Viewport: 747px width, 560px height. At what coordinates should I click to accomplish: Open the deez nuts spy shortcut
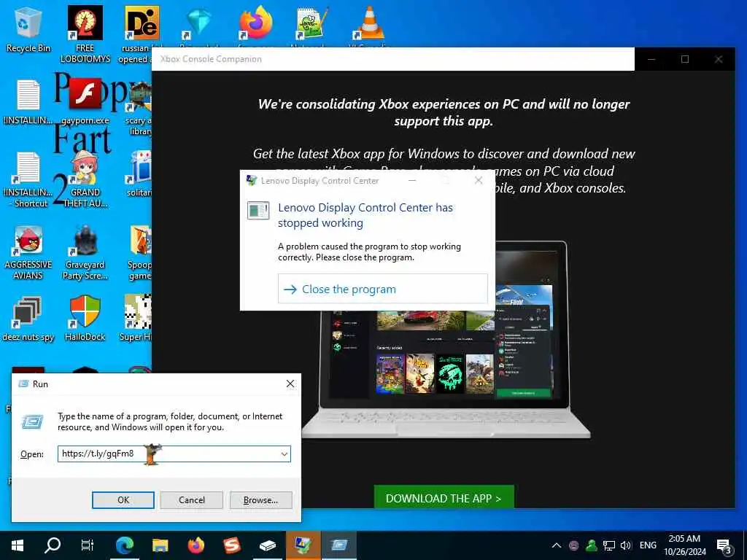click(x=28, y=318)
